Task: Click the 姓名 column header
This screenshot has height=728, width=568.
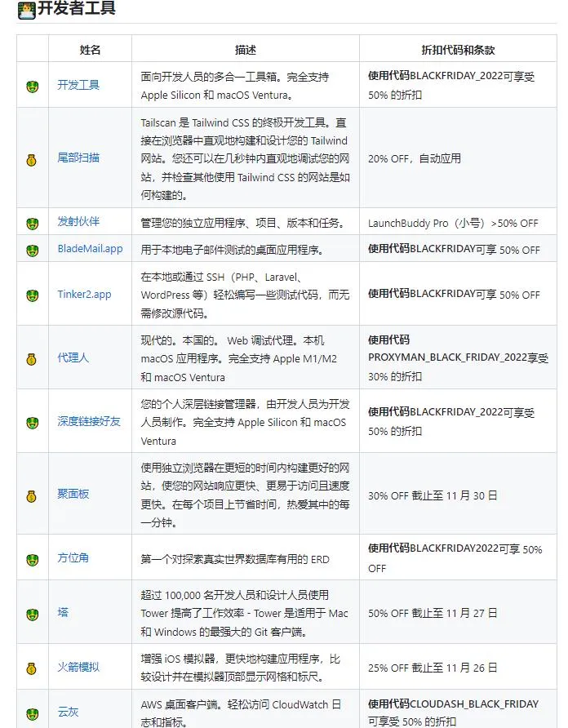Action: pyautogui.click(x=90, y=50)
